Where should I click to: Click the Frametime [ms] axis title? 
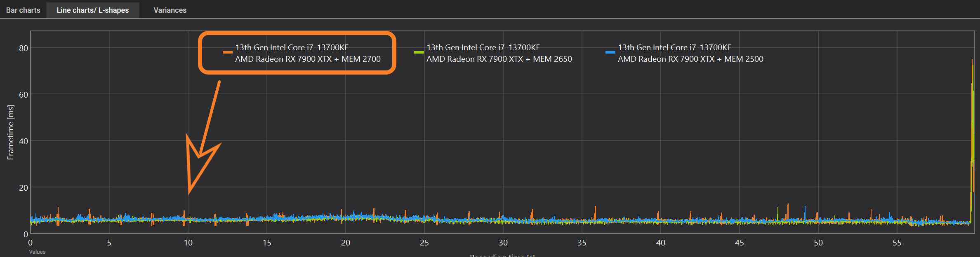coord(10,132)
